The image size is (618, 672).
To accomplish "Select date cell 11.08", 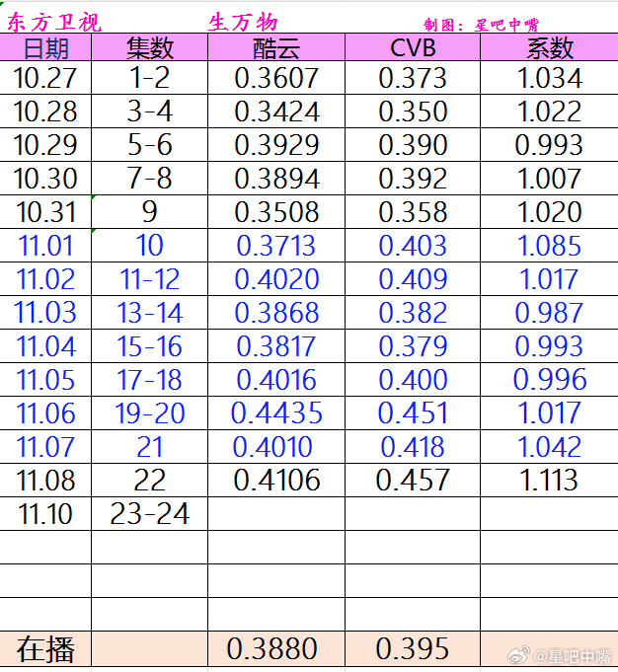I will coord(45,480).
